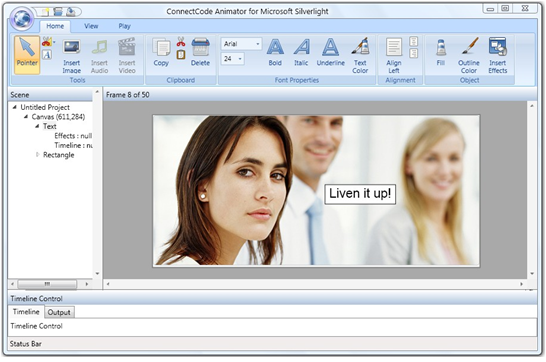This screenshot has height=362, width=546.
Task: Switch to the Home ribbon tab
Action: tap(55, 26)
